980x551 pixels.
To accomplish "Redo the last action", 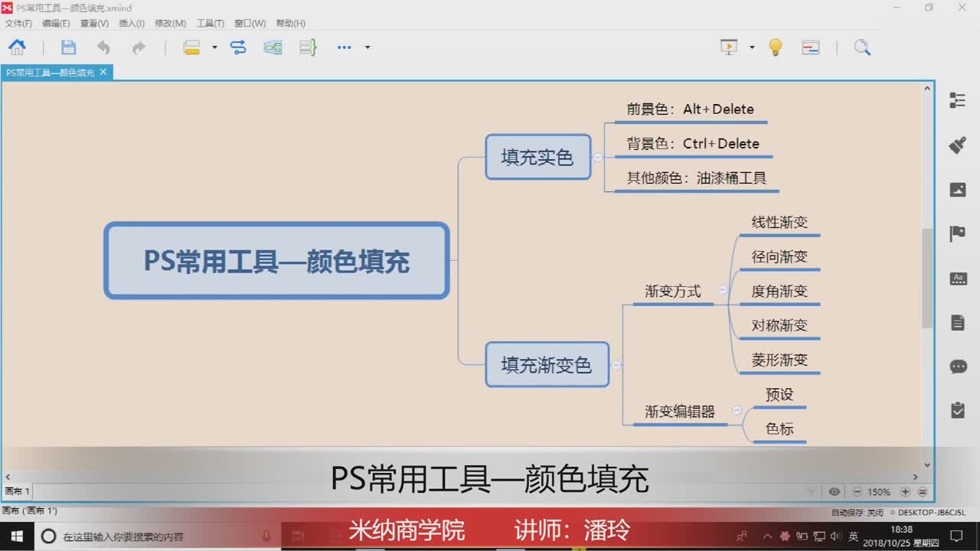I will click(x=139, y=47).
